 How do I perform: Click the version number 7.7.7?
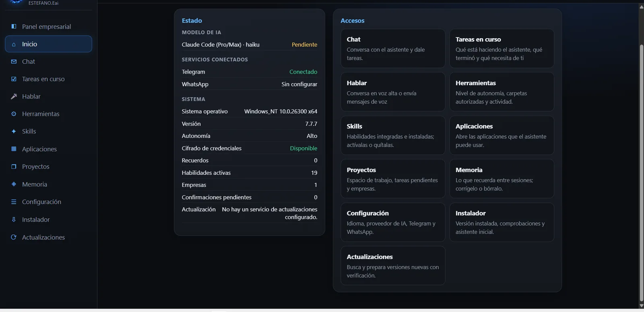(311, 124)
